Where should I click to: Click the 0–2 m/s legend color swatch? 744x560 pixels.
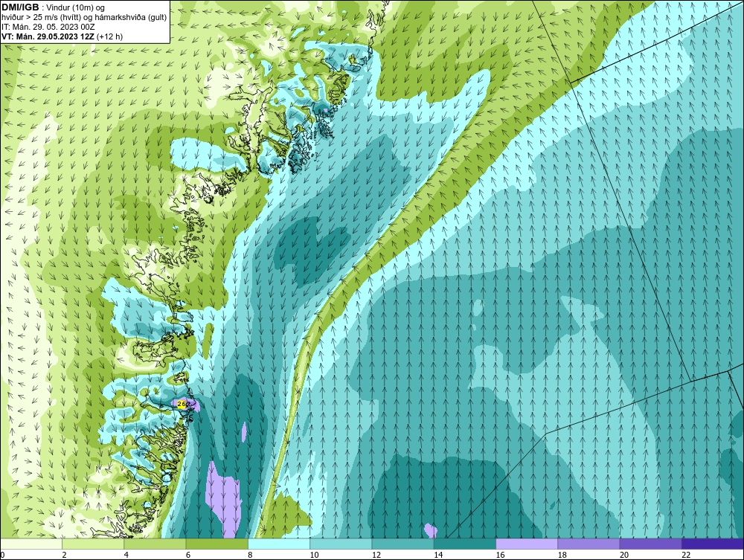pos(31,544)
